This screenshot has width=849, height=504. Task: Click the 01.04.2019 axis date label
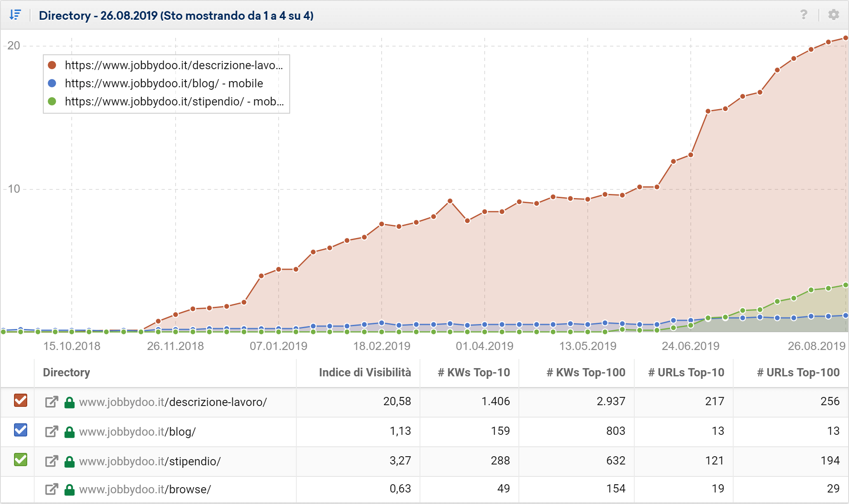485,346
